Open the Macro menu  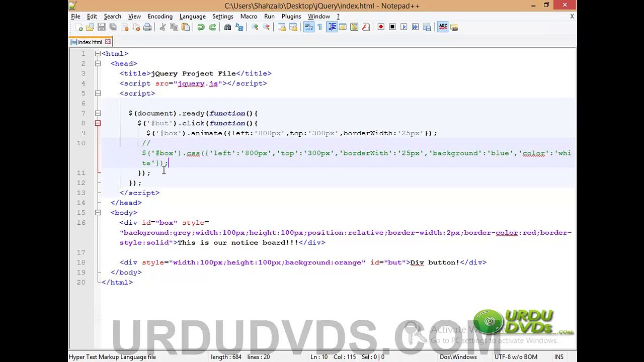point(249,17)
